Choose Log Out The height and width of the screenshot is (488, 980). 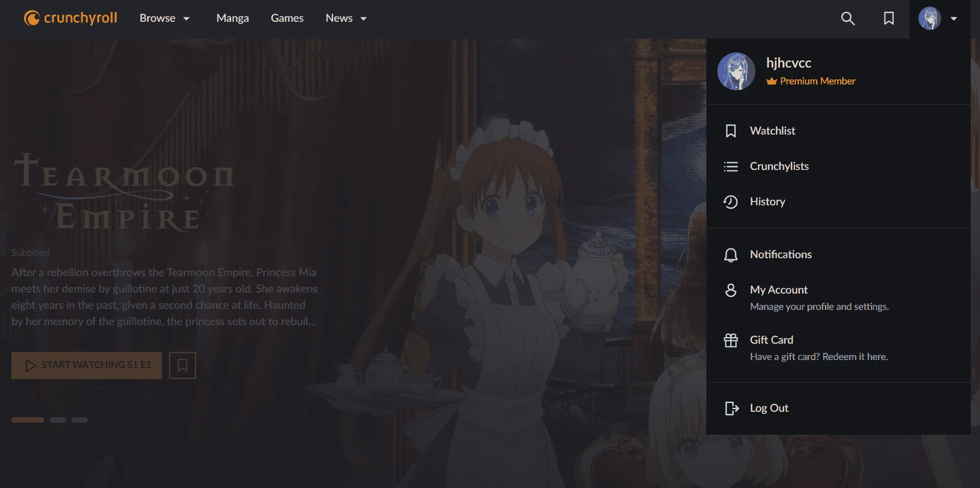pos(838,408)
